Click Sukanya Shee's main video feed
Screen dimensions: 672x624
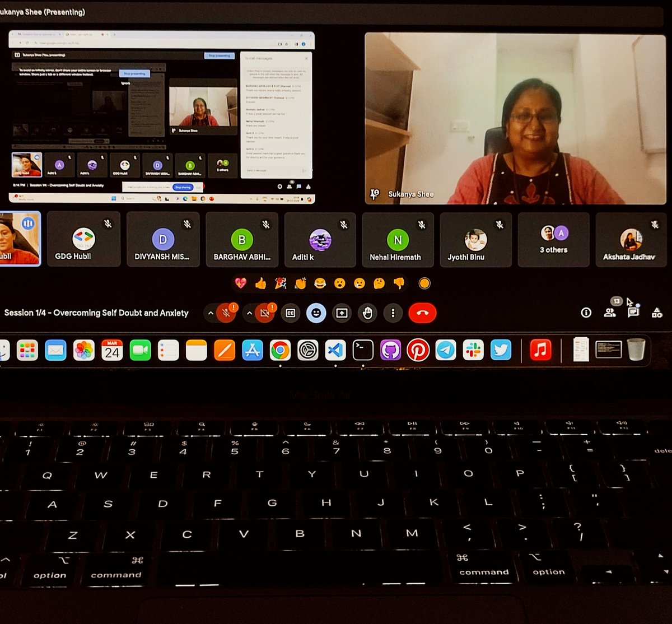coord(515,119)
